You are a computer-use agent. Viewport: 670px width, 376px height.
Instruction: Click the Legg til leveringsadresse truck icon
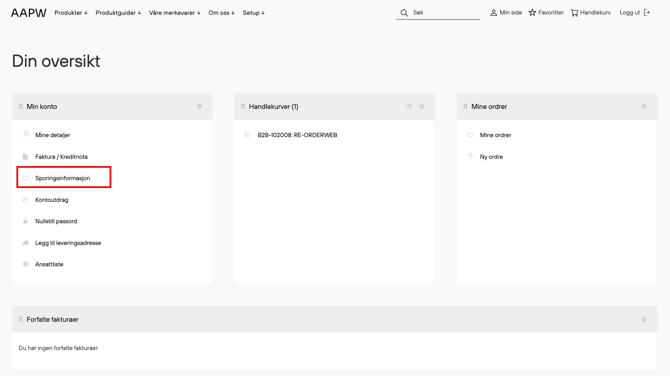click(25, 243)
